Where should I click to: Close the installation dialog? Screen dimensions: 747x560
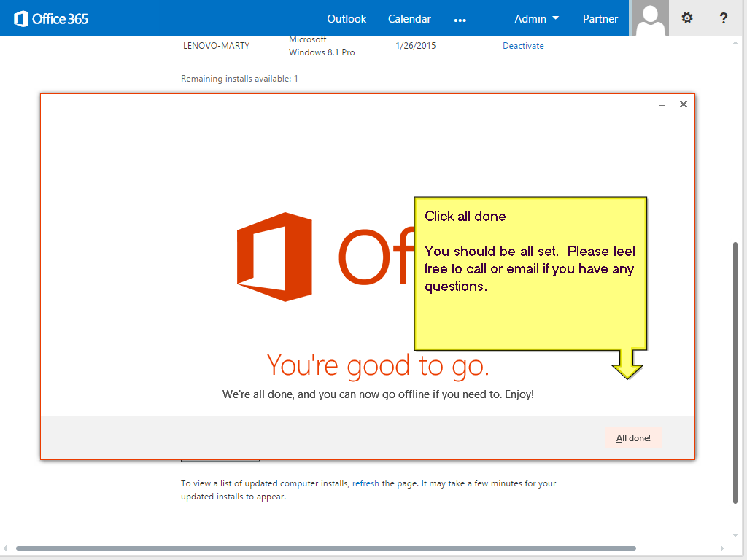pos(684,104)
